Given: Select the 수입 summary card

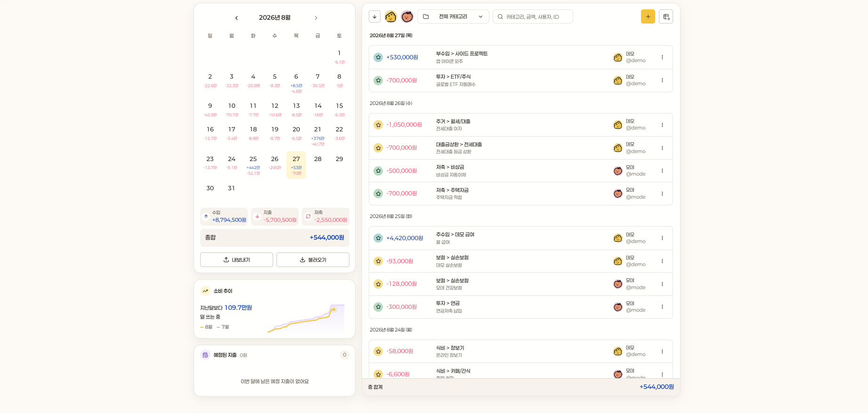Looking at the screenshot, I should (224, 217).
